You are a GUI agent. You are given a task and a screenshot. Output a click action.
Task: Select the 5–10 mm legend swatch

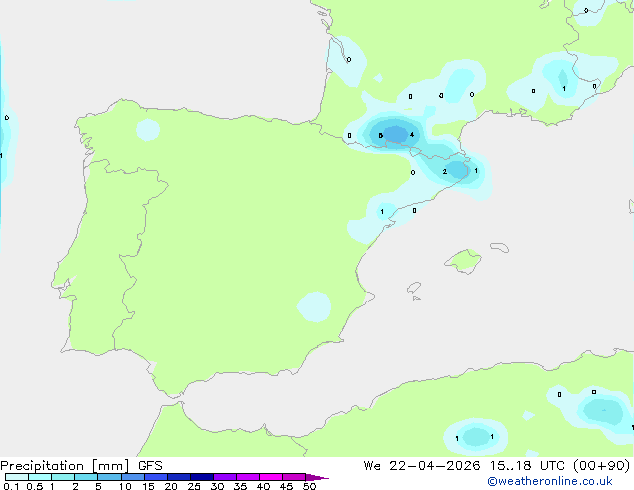click(x=109, y=477)
